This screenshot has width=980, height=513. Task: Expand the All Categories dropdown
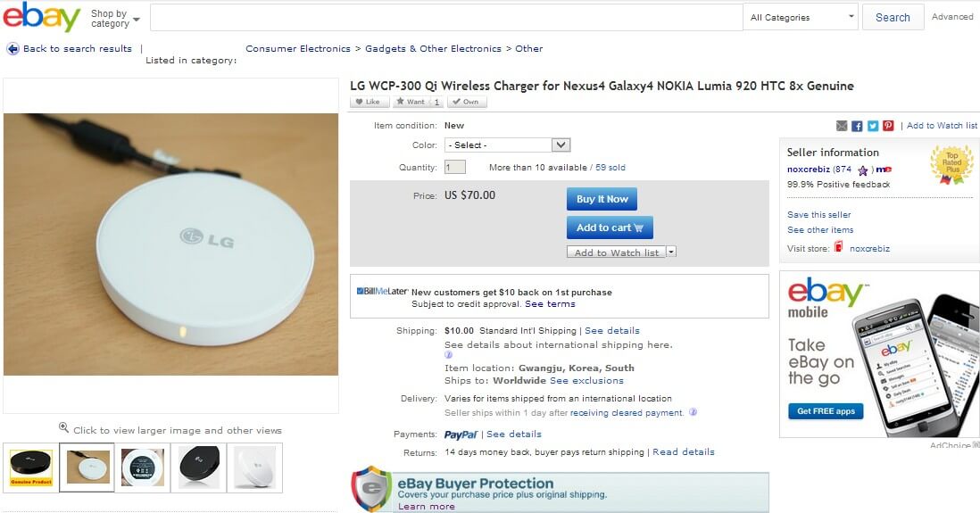(801, 17)
